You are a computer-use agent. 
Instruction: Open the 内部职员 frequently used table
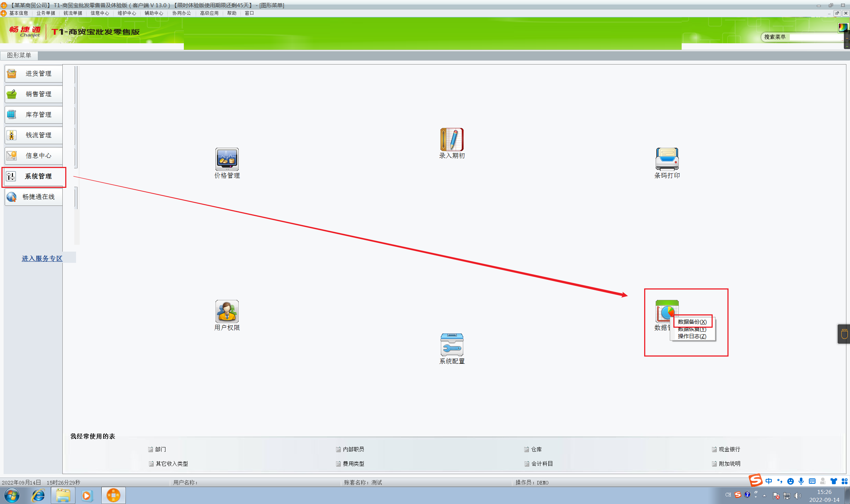pyautogui.click(x=353, y=449)
